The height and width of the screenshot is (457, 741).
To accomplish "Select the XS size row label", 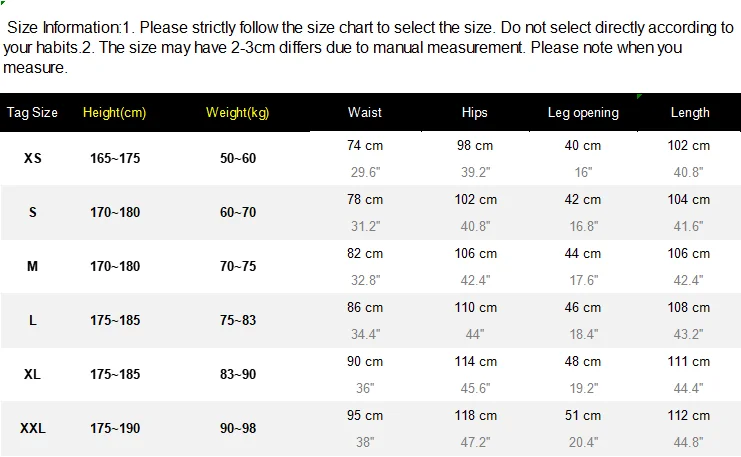I will pyautogui.click(x=33, y=159).
